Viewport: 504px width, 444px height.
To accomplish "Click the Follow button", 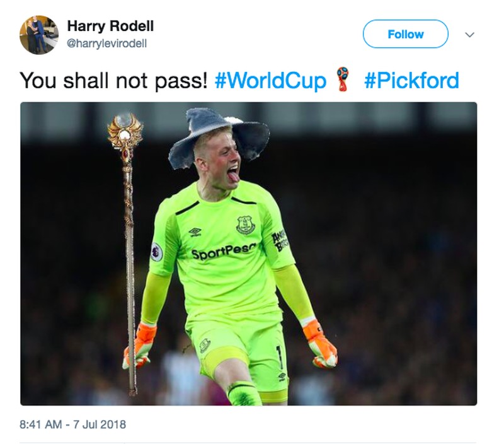I will (405, 34).
